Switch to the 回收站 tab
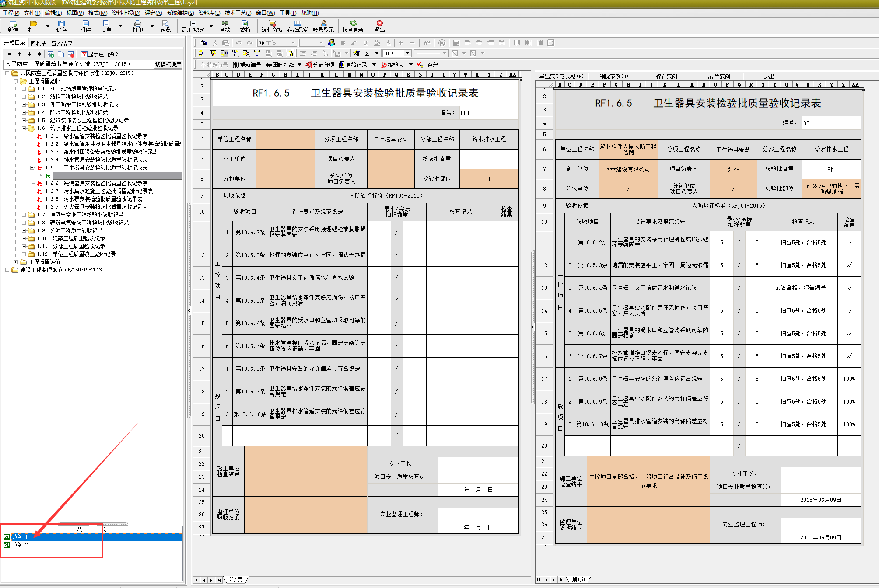The height and width of the screenshot is (588, 879). point(39,43)
